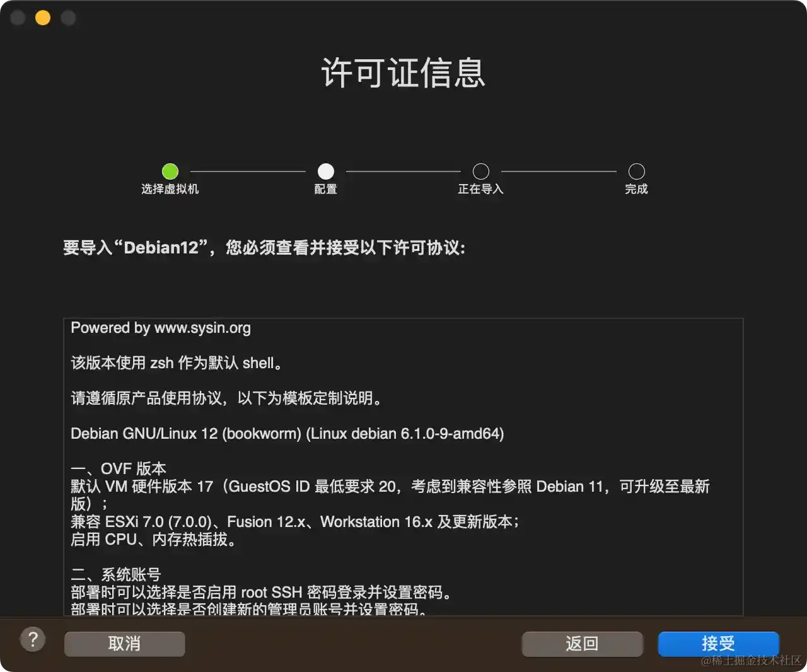The height and width of the screenshot is (672, 807).
Task: Click the 'Debian GNU/Linux 12 (bookworm)' line
Action: (287, 434)
